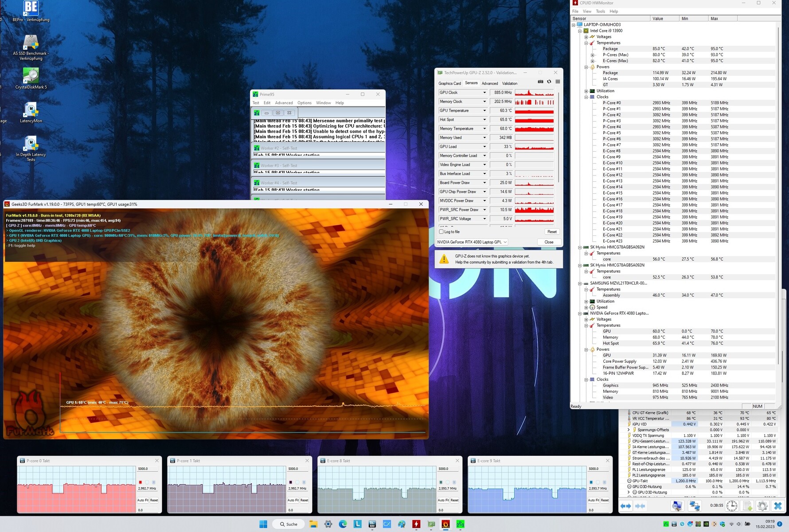The height and width of the screenshot is (532, 789).
Task: Expand the P-Cores (Max) temperature row
Action: tap(592, 55)
